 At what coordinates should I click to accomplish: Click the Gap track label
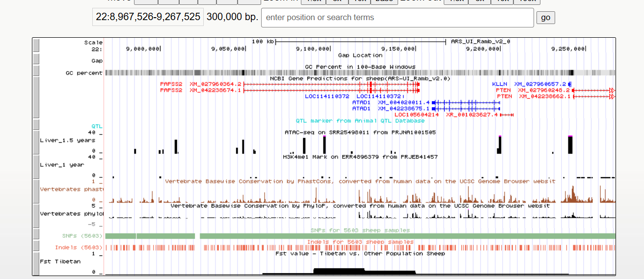(97, 61)
